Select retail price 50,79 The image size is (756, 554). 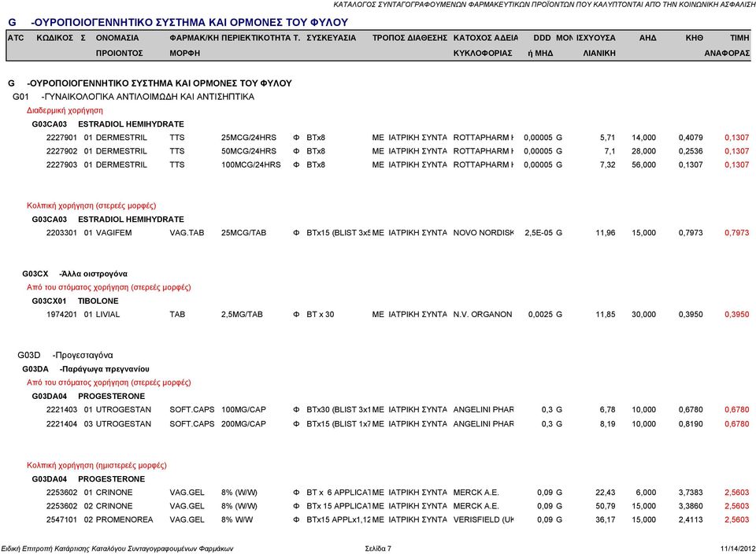[606, 506]
